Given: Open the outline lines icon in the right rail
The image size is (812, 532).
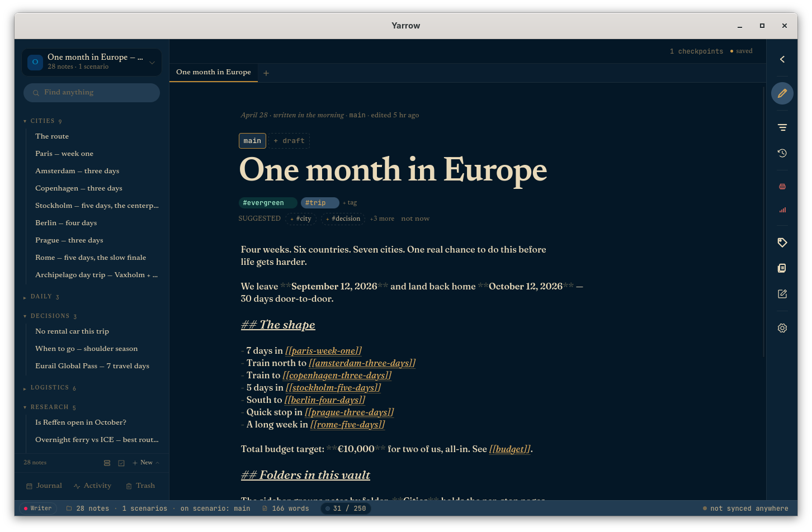Looking at the screenshot, I should (x=782, y=127).
